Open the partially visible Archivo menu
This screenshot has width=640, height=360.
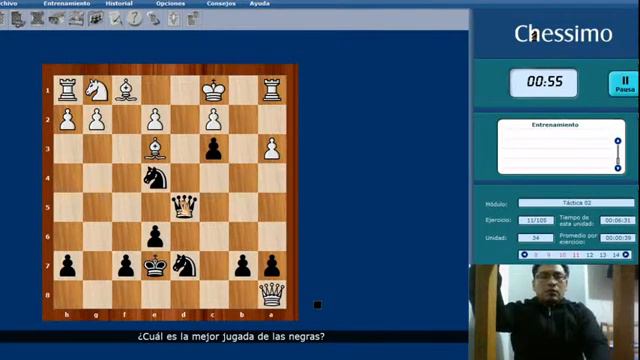tap(8, 3)
